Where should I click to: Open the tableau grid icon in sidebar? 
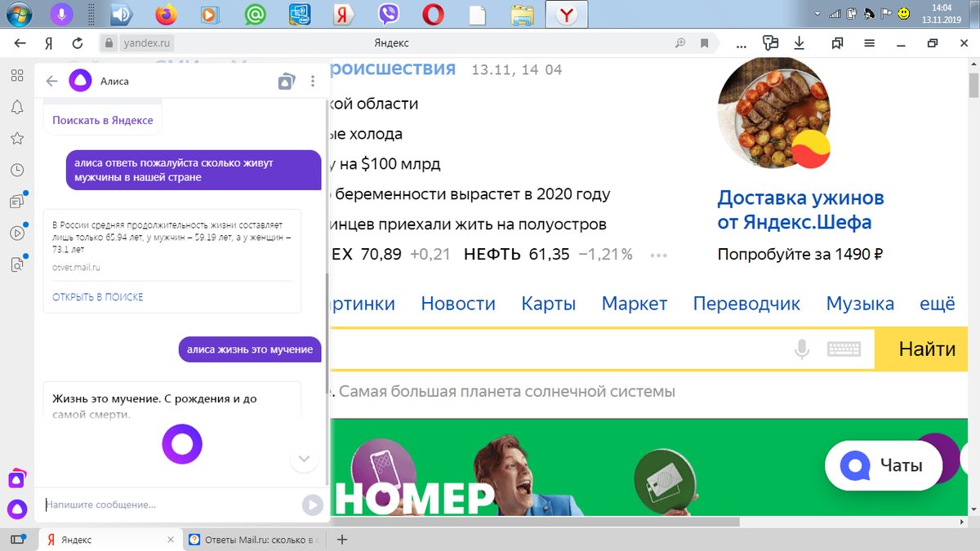[16, 75]
